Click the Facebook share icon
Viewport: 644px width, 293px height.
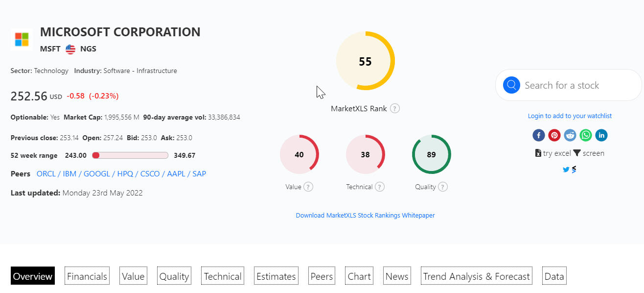point(539,135)
